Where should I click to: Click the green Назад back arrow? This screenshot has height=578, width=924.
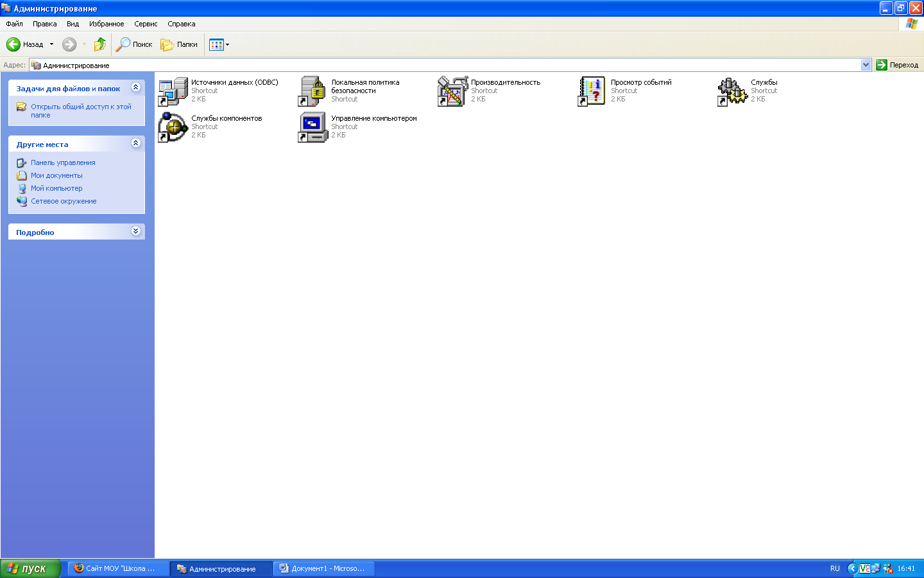[13, 44]
